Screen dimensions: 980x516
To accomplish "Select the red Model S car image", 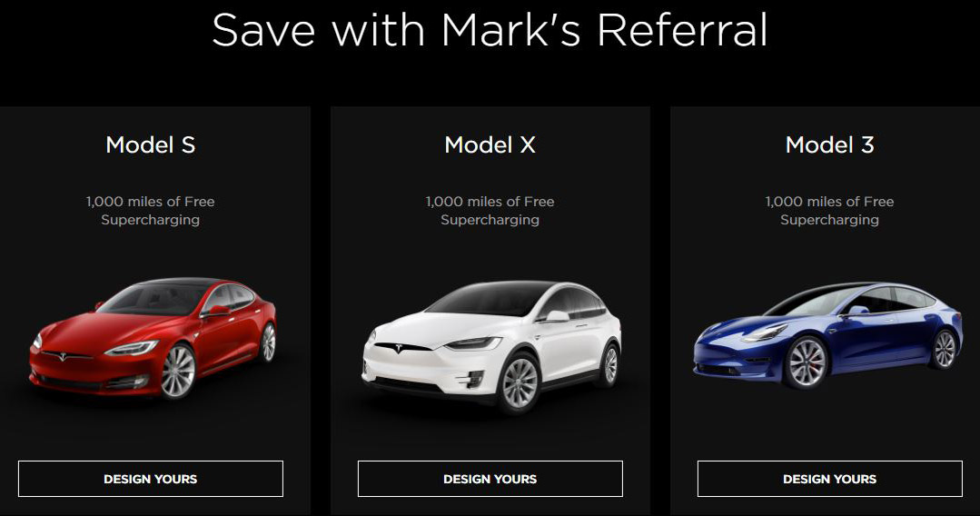I will coord(153,338).
